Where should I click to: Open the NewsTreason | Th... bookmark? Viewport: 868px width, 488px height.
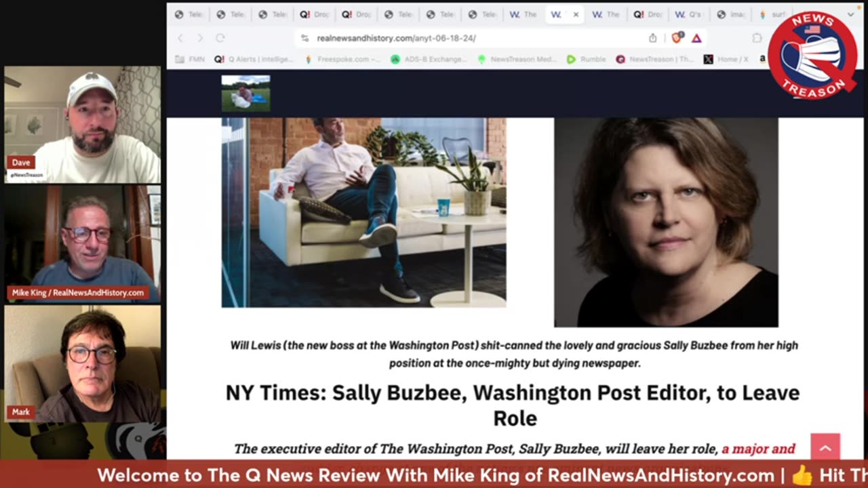656,60
